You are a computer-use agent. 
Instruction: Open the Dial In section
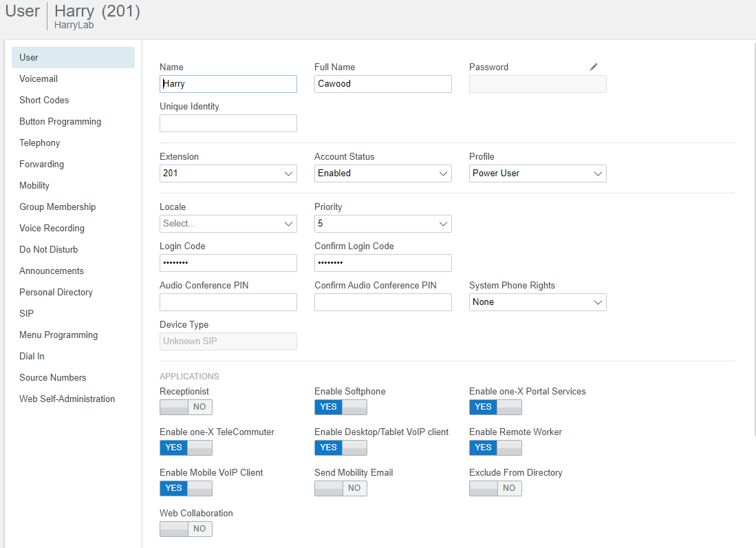pos(32,356)
